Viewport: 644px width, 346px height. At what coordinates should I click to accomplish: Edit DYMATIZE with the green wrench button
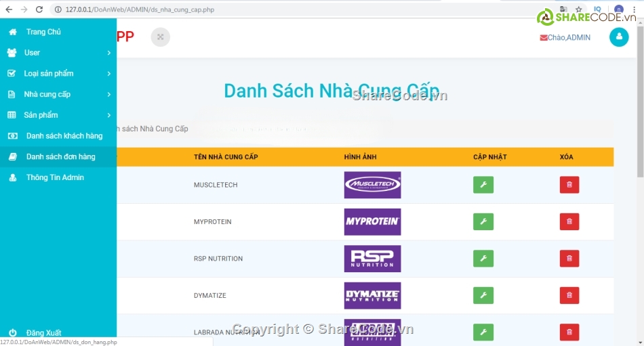pyautogui.click(x=483, y=295)
